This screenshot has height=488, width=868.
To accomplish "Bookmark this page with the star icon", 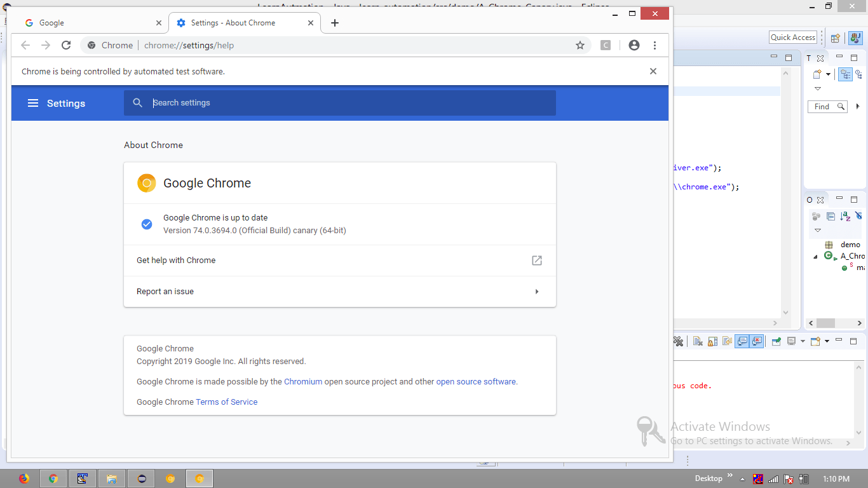I will coord(580,45).
